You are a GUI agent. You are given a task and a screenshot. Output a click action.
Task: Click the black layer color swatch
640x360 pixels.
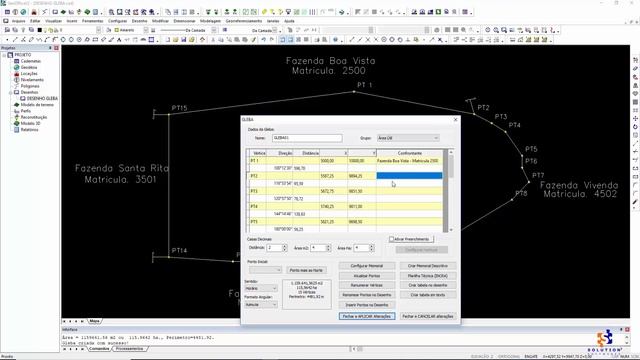(40, 30)
